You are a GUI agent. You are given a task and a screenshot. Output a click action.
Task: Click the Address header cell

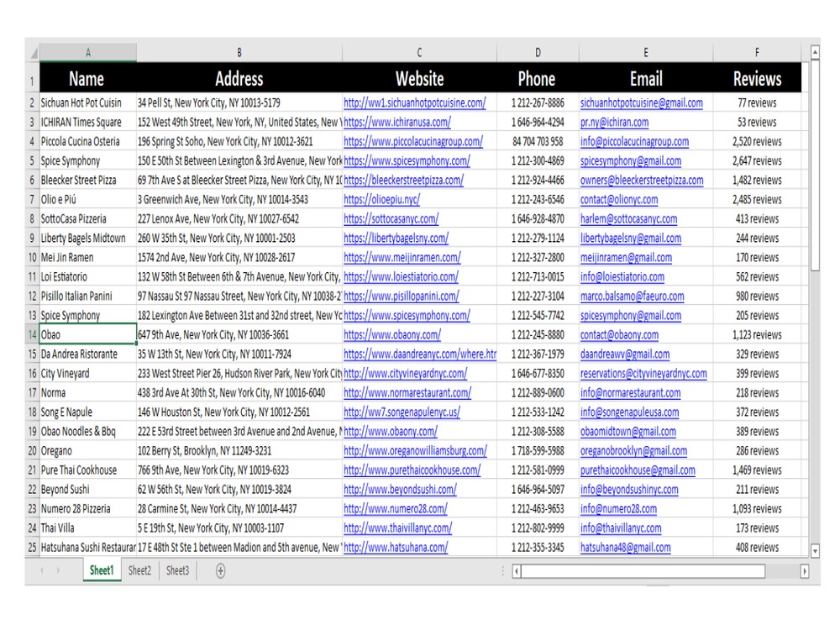tap(239, 78)
